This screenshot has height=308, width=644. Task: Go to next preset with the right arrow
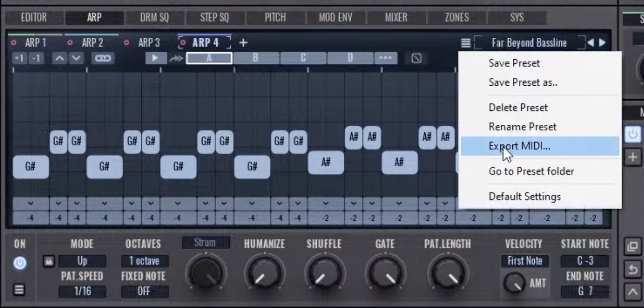tap(602, 43)
